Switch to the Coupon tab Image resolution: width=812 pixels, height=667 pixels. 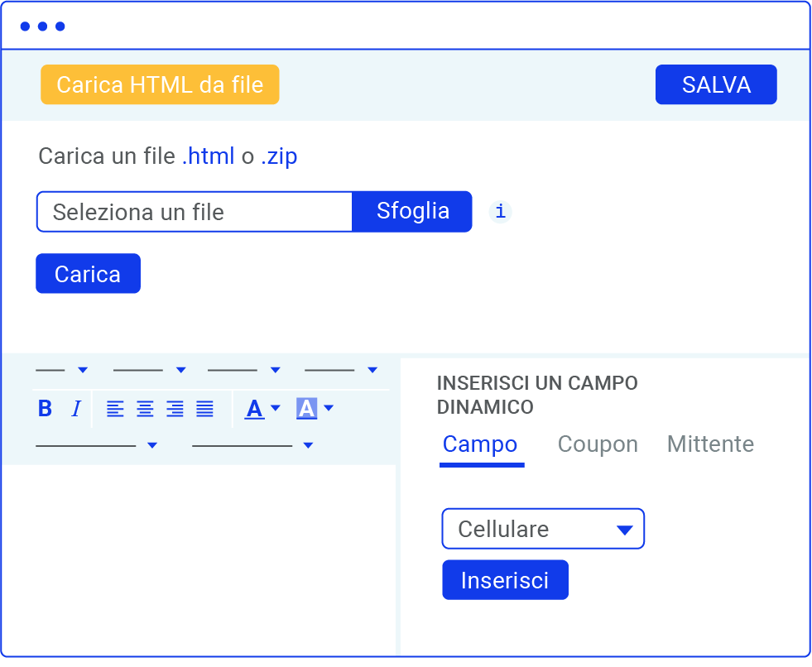(x=598, y=444)
